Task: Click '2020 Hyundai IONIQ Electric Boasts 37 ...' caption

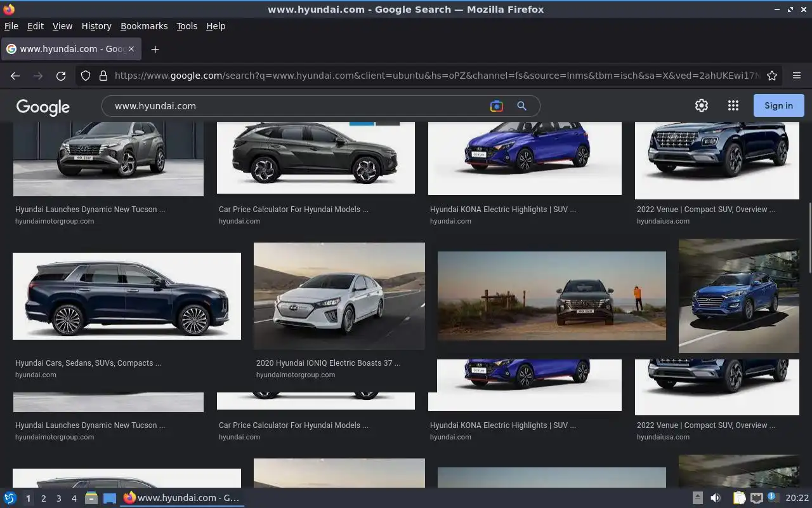Action: click(x=328, y=363)
